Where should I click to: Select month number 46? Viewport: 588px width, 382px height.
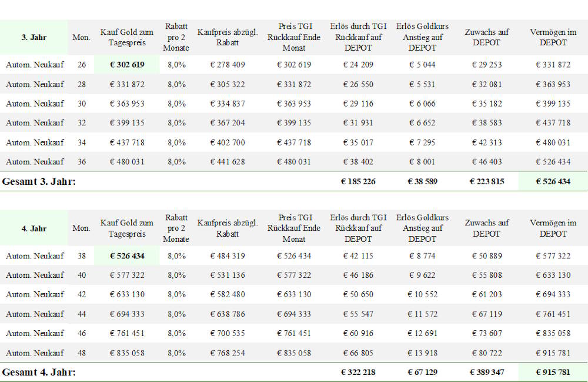click(x=82, y=333)
